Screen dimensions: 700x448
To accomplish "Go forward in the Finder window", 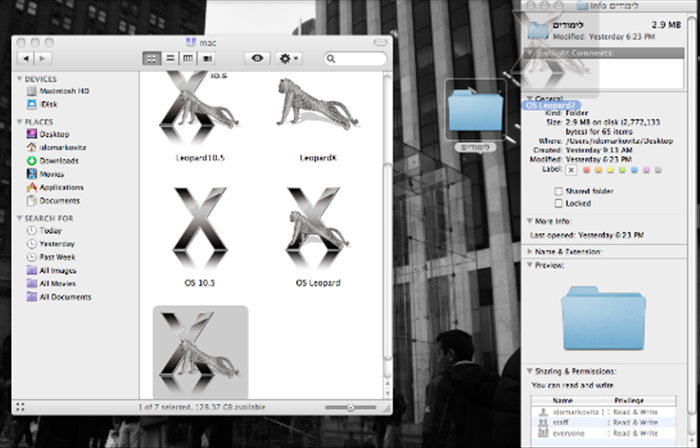I will coord(43,58).
